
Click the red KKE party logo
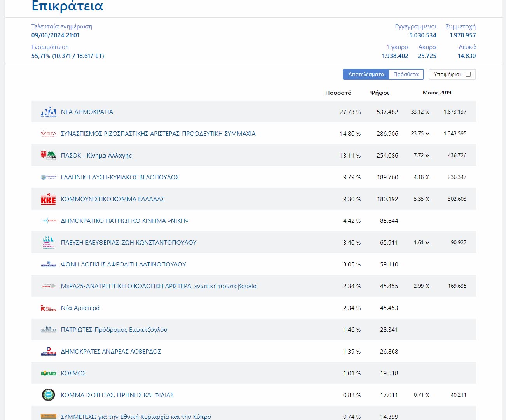pyautogui.click(x=49, y=199)
